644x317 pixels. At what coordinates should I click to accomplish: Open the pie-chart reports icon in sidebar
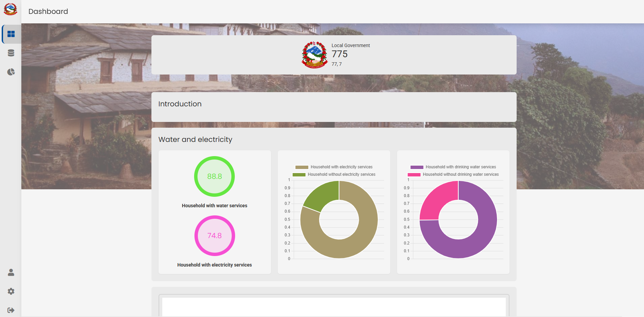[11, 72]
